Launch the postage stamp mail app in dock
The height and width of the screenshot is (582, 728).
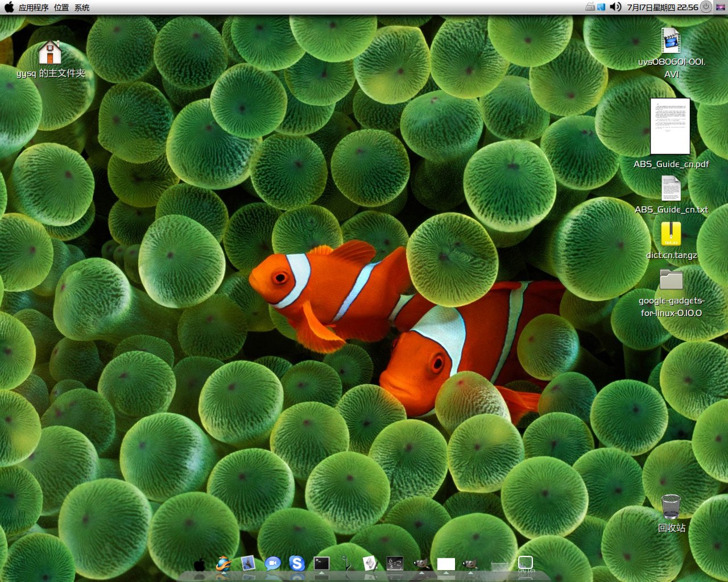point(248,563)
